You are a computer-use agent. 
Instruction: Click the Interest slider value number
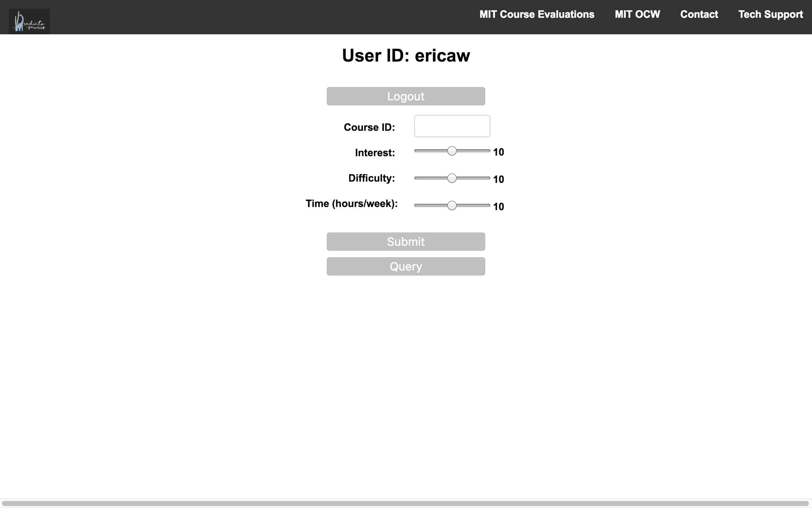[498, 152]
